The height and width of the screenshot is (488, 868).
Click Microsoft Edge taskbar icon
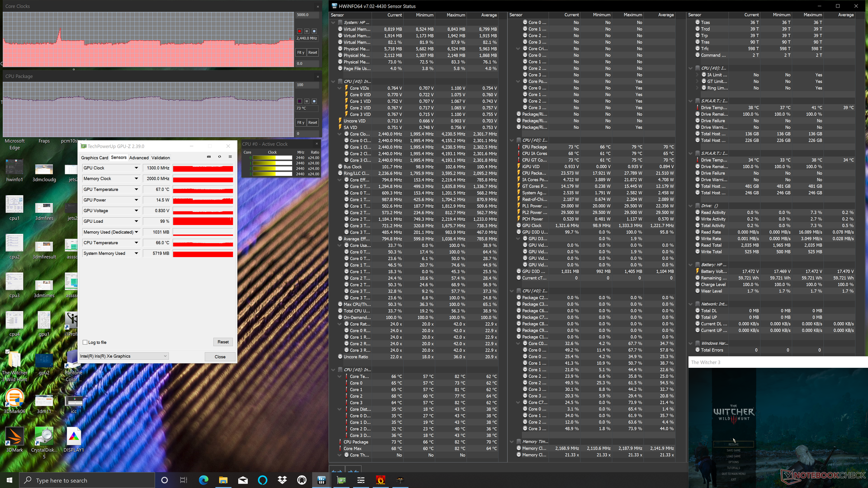pos(203,480)
